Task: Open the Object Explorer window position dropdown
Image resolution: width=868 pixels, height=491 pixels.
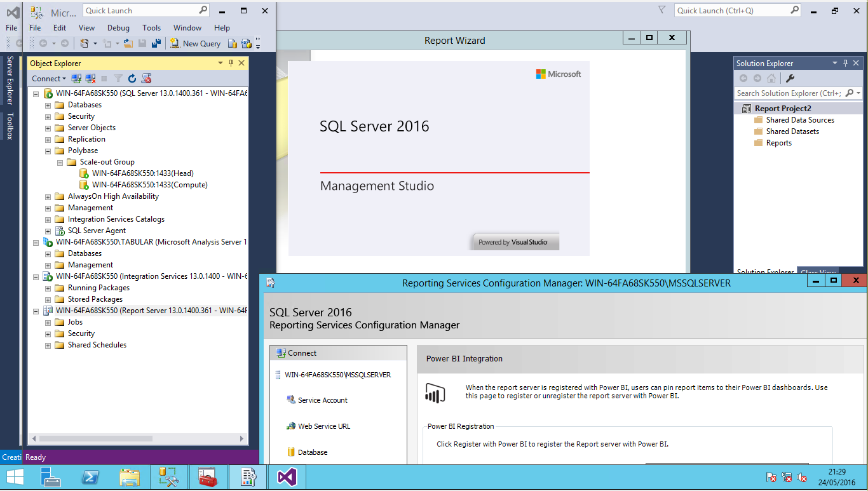Action: click(x=220, y=63)
